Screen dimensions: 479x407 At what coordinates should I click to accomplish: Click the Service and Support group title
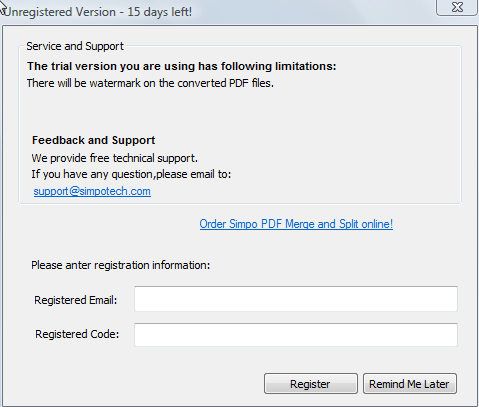(75, 46)
